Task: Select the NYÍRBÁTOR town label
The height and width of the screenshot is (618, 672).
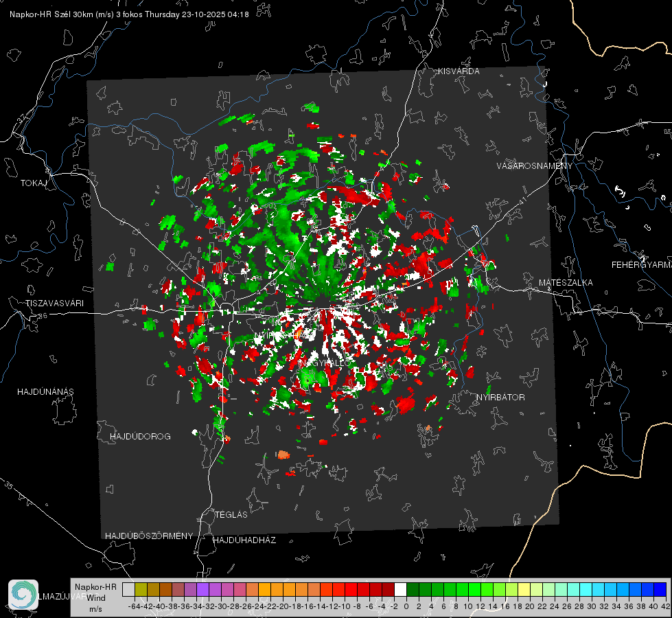Action: click(x=500, y=398)
